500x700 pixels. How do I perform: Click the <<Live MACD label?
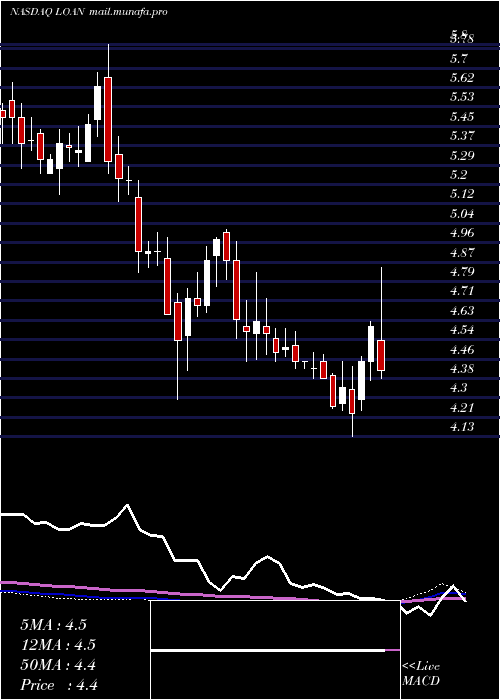[x=421, y=674]
